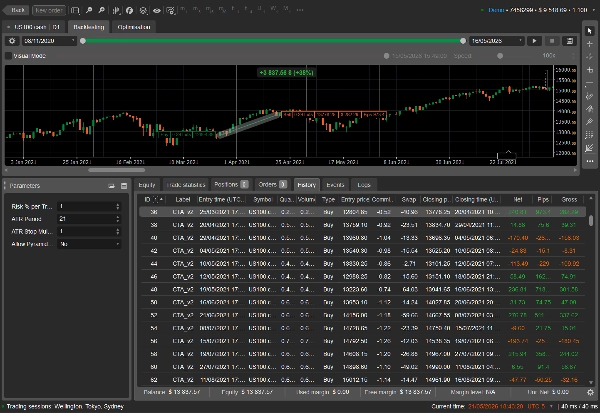This screenshot has width=600, height=413.
Task: Open chart settings icon beside eye
Action: [170, 10]
